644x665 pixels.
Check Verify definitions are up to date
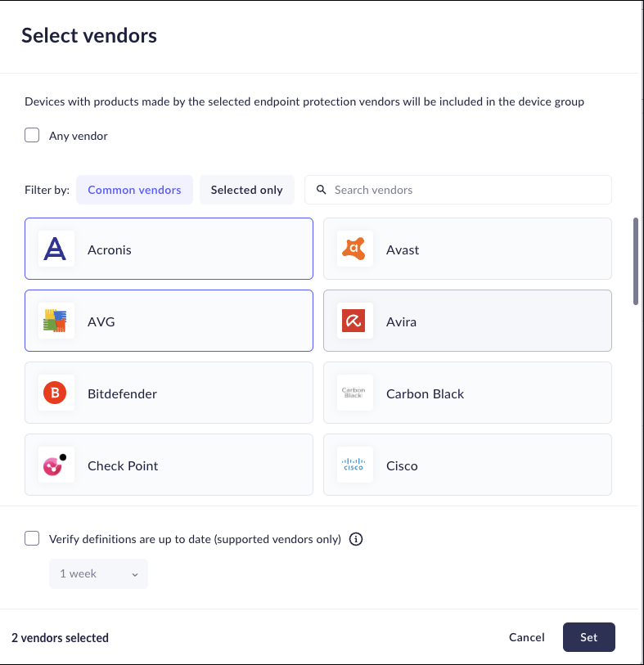tap(32, 538)
